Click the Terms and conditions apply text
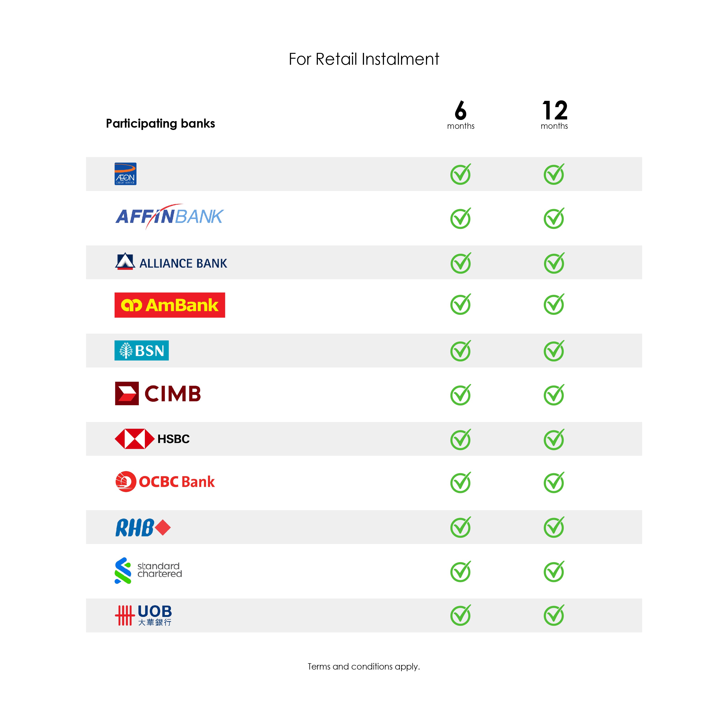The width and height of the screenshot is (728, 728). click(x=364, y=667)
